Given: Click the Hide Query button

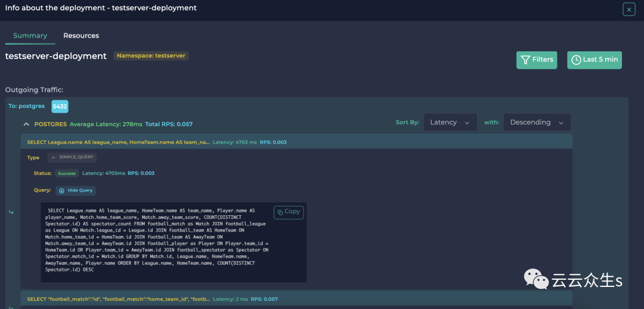Looking at the screenshot, I should [76, 191].
